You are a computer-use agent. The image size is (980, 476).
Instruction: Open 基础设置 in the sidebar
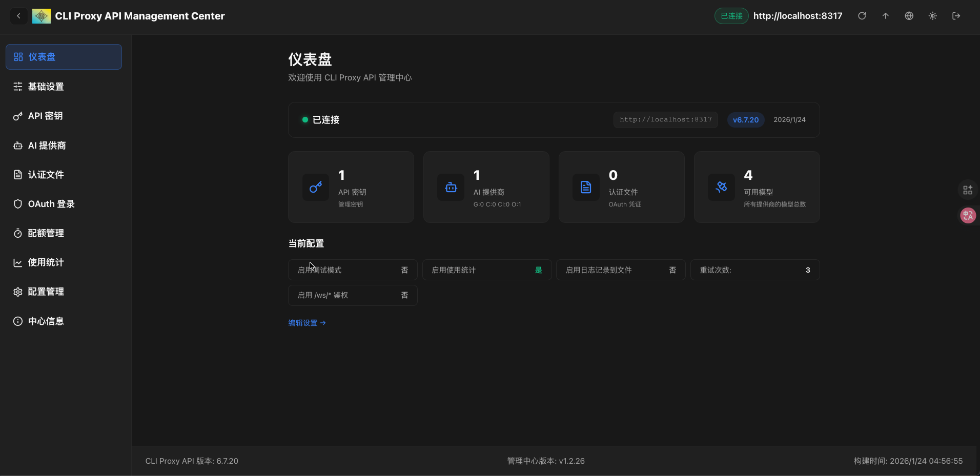pos(64,87)
